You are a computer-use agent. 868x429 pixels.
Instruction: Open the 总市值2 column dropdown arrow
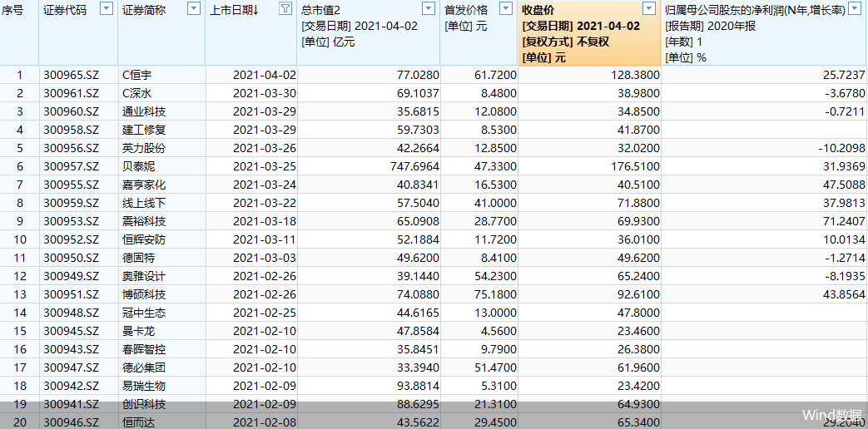point(429,8)
